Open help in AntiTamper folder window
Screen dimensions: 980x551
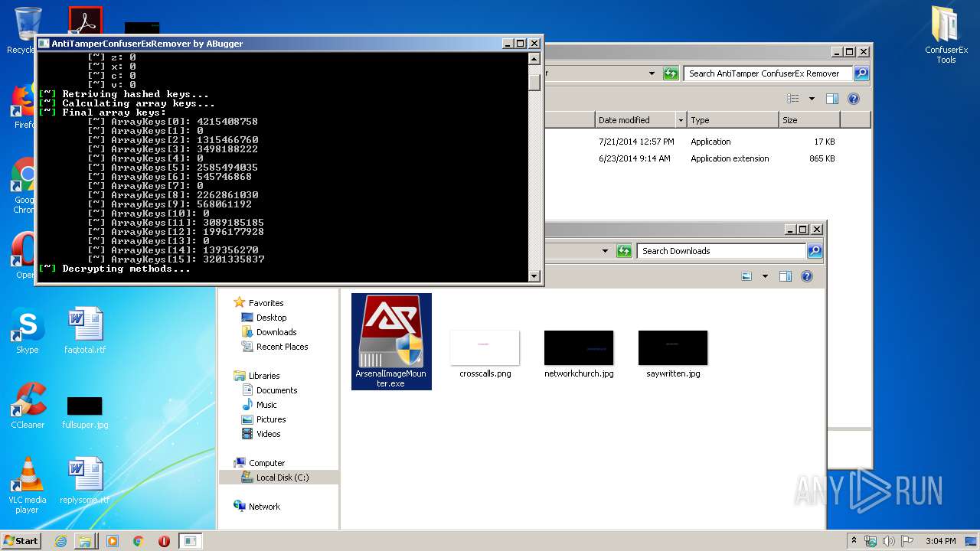[x=854, y=99]
